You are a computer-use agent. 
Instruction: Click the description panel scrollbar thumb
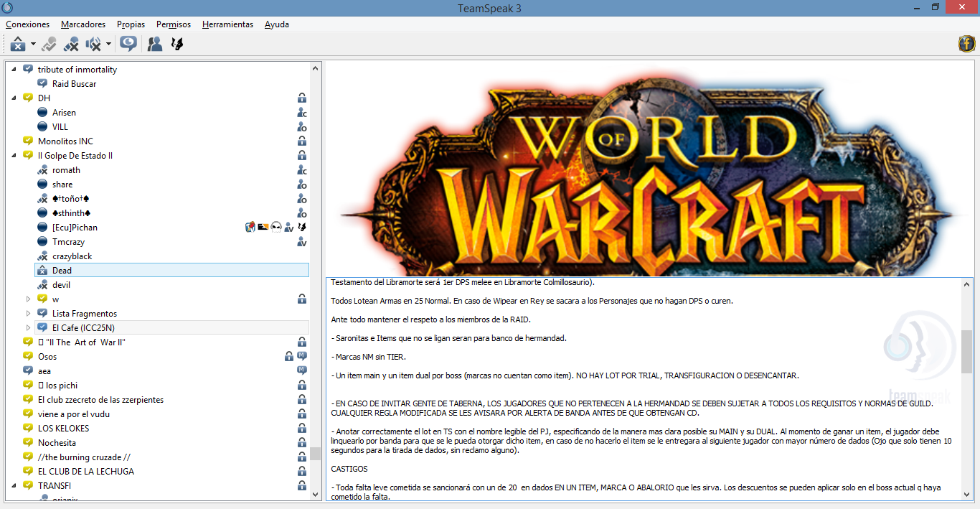coord(967,352)
